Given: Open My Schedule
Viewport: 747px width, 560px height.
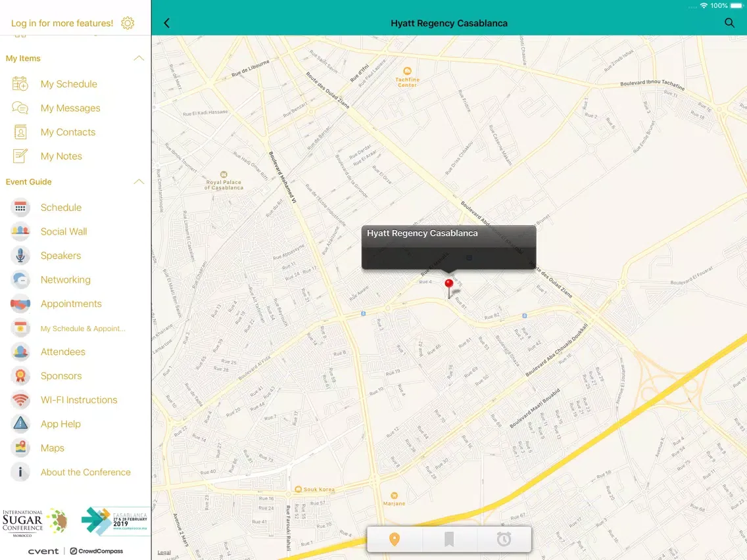Looking at the screenshot, I should click(x=69, y=84).
